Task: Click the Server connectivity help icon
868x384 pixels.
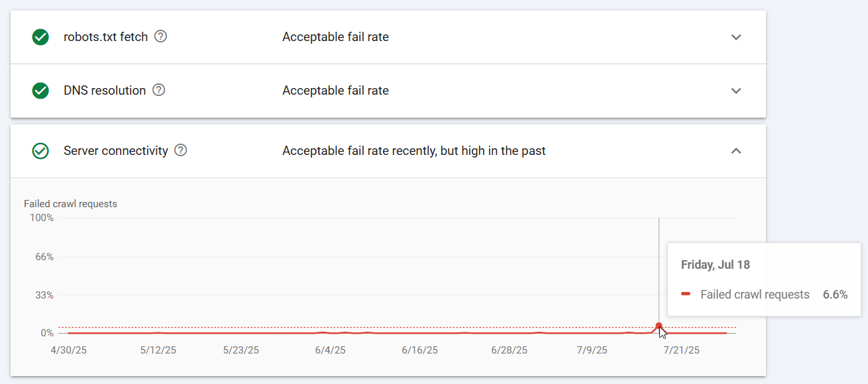Action: 180,150
